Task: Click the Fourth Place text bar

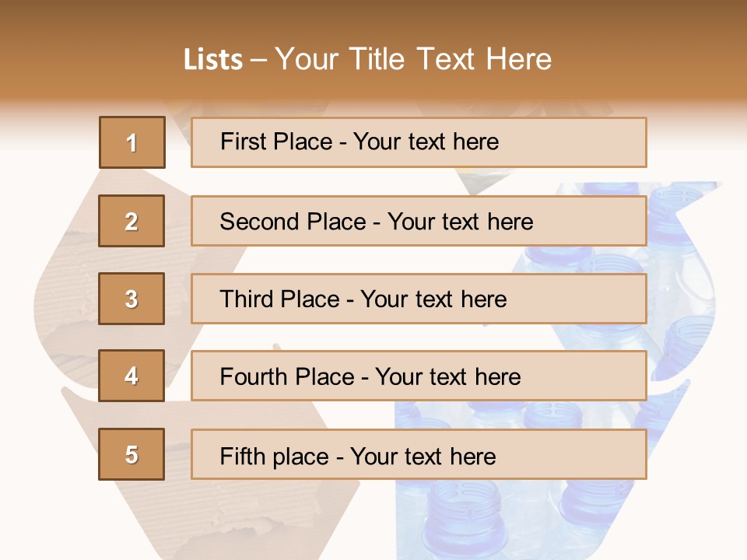Action: coord(419,376)
